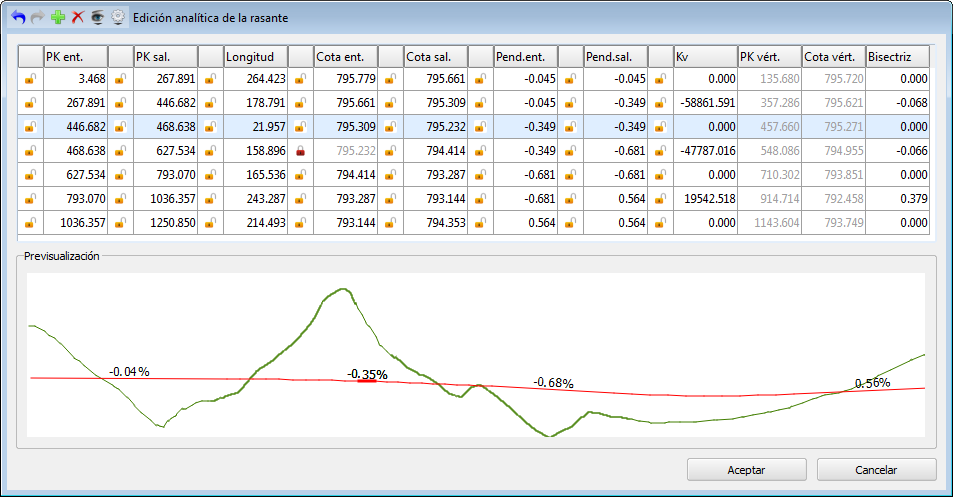
Task: Lock the Kv value -58861.591
Action: [x=660, y=102]
